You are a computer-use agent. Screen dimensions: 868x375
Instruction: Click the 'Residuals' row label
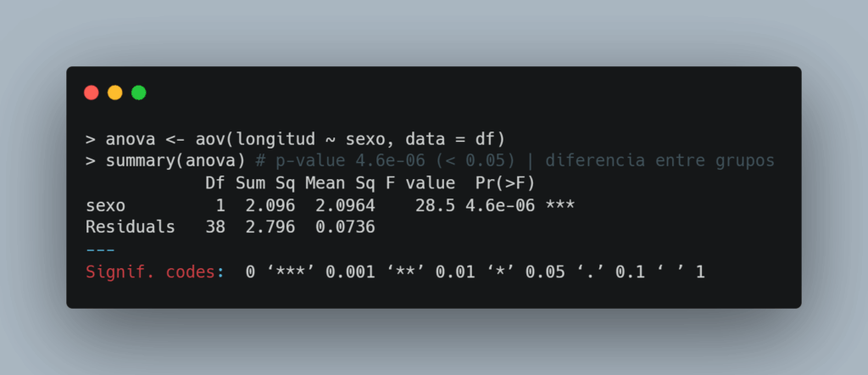pos(131,227)
